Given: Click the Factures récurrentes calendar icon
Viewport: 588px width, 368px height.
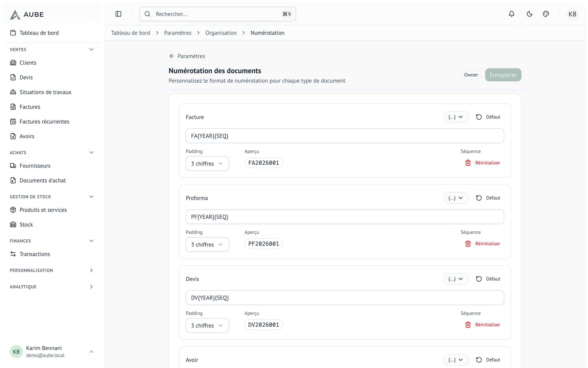Looking at the screenshot, I should 13,121.
